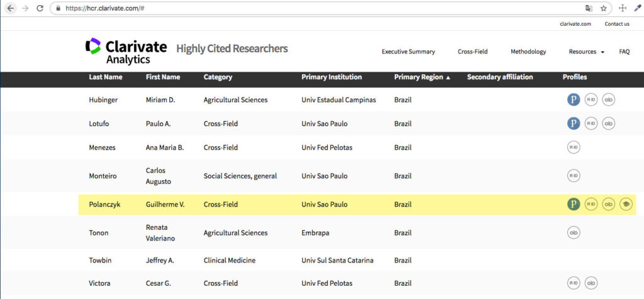Click 'Agricultural Sciences' in Tonon row
644x299 pixels.
coord(235,232)
